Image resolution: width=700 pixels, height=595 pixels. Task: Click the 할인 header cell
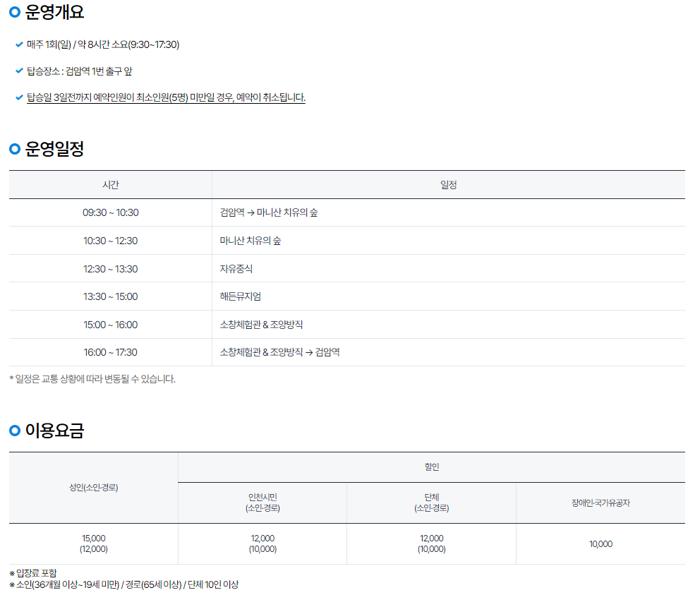[432, 467]
